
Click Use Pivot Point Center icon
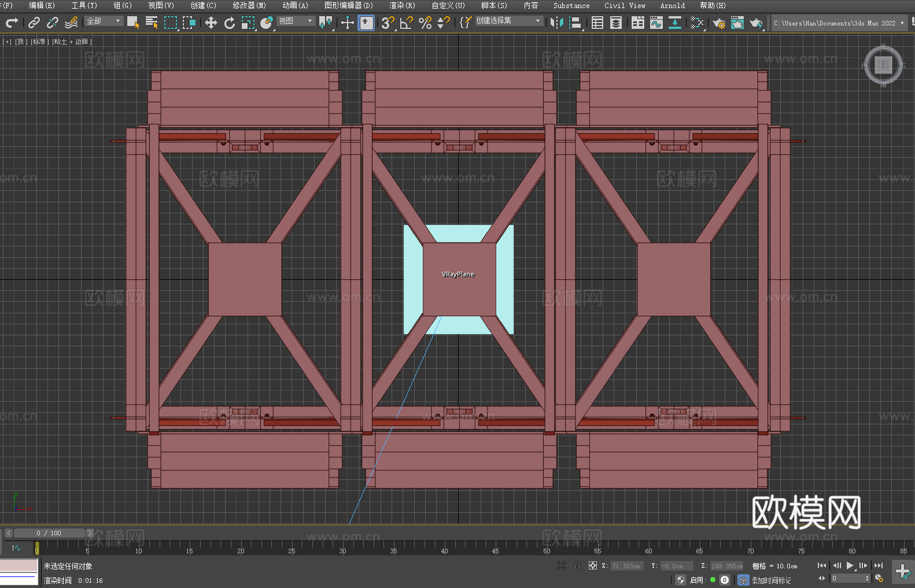[x=326, y=23]
